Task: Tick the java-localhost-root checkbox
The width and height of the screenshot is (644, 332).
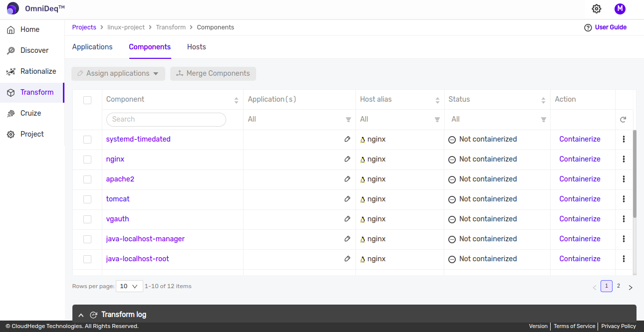Action: pyautogui.click(x=87, y=259)
